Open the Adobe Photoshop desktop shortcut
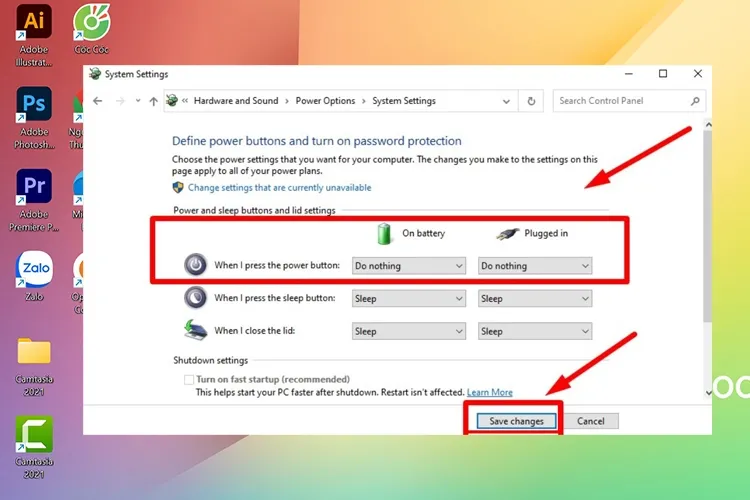This screenshot has height=500, width=750. pos(34,104)
